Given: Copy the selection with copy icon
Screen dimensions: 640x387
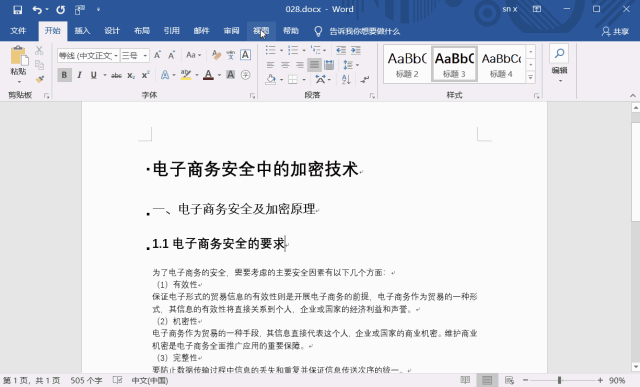Looking at the screenshot, I should tap(39, 65).
